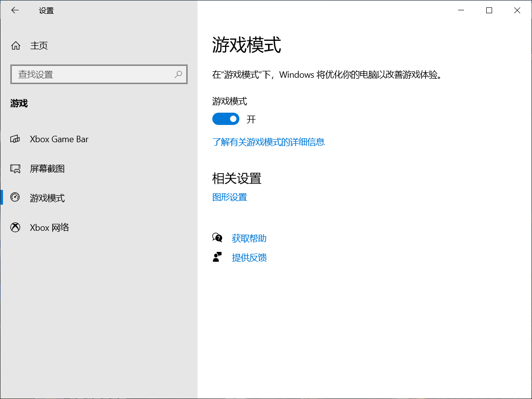The height and width of the screenshot is (399, 532).
Task: Click the 相关设置 heading
Action: pos(237,179)
